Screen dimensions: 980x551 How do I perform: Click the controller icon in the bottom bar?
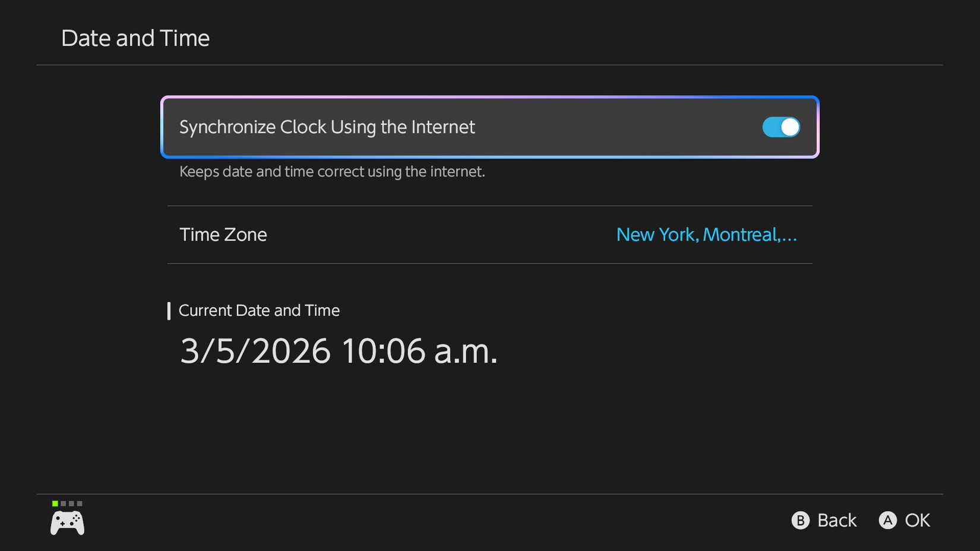[x=67, y=522]
